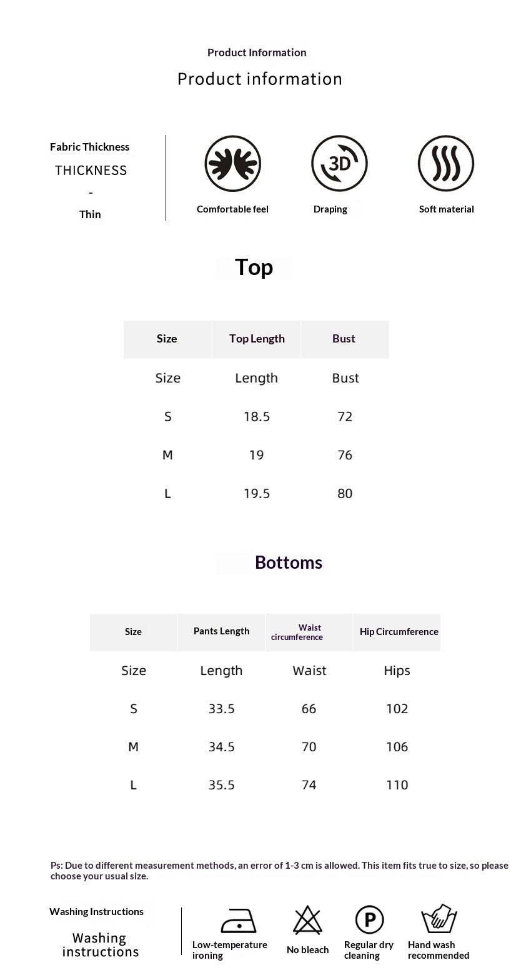The image size is (531, 980).
Task: Click the Hip Circumference column header
Action: (x=399, y=632)
